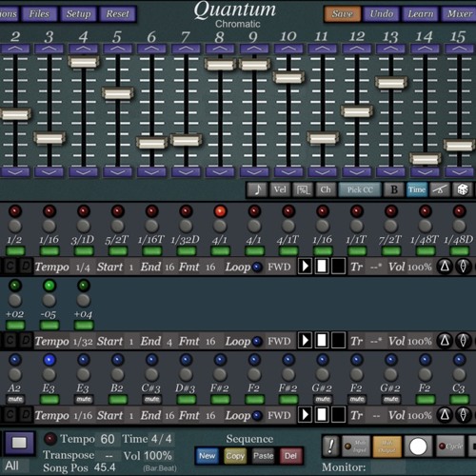Click the Pick CC button
This screenshot has width=476, height=476.
360,189
